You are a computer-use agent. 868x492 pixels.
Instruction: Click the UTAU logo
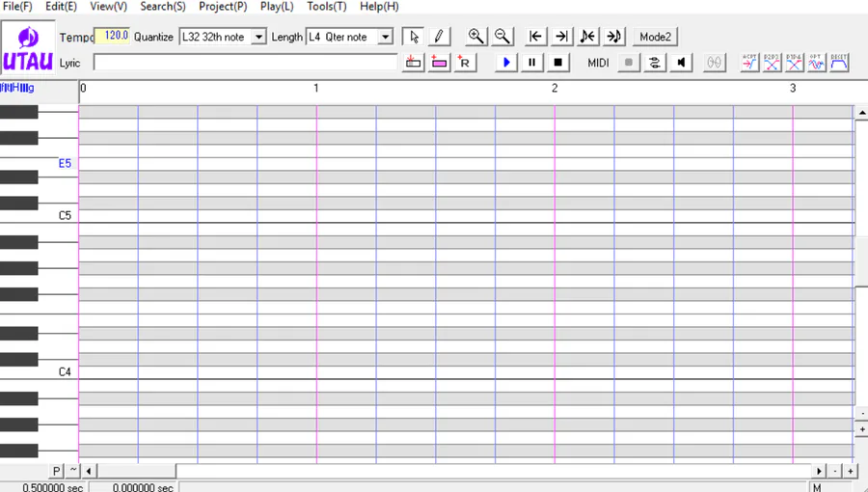28,48
